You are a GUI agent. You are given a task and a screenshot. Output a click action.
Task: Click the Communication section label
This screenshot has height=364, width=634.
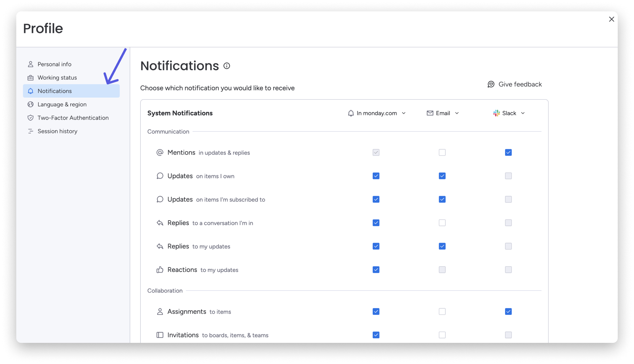pyautogui.click(x=168, y=131)
